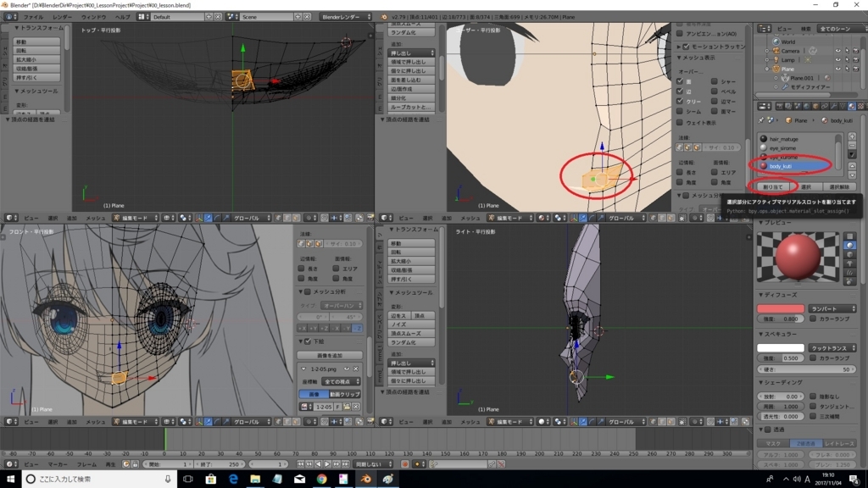The image size is (868, 488).
Task: Click the translate manipulator icon in Front view header
Action: click(209, 422)
